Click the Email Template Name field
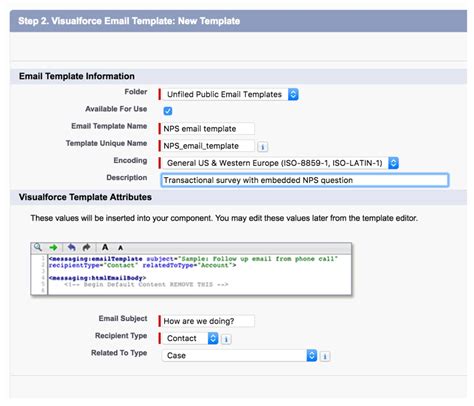 [208, 129]
